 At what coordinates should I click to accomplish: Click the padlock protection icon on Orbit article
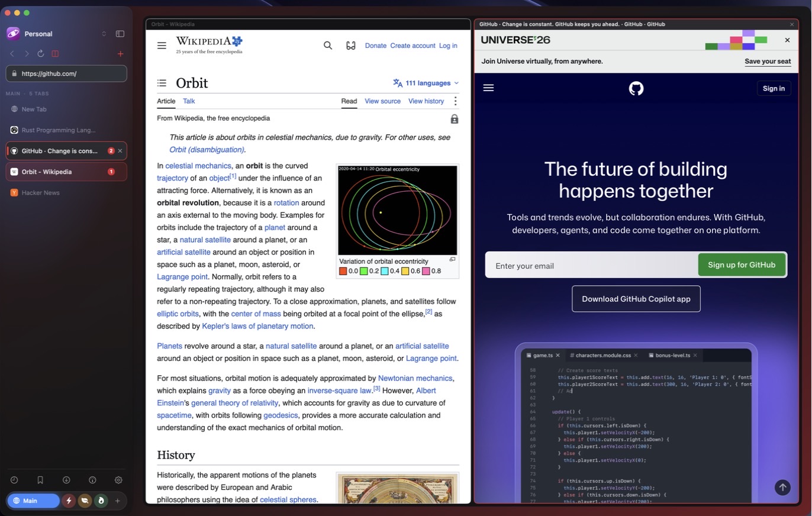point(455,119)
